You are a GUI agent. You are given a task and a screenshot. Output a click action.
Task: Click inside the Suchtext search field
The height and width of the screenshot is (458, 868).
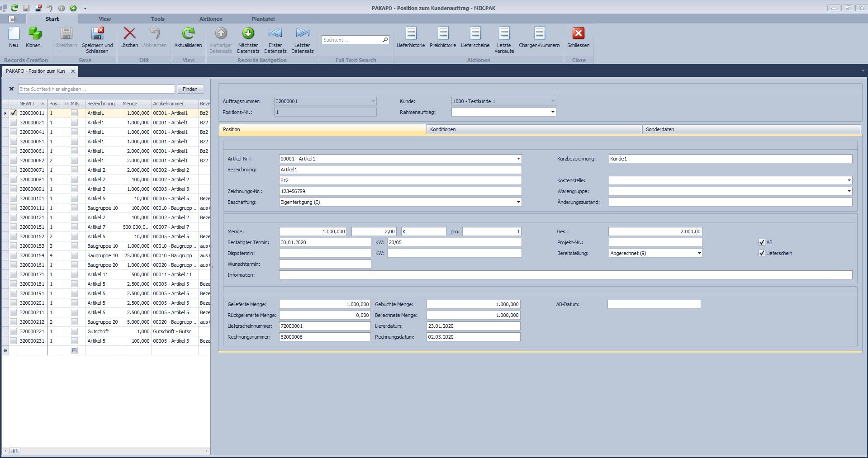point(353,40)
